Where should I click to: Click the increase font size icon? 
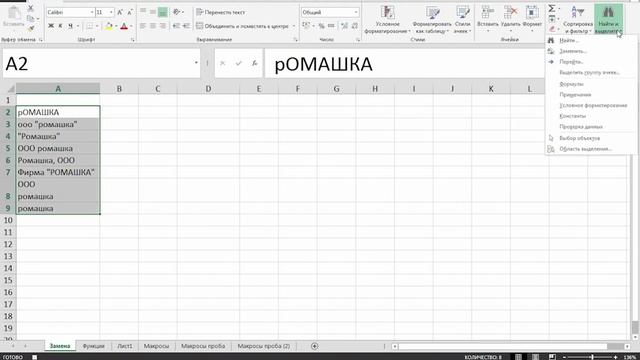coord(120,13)
